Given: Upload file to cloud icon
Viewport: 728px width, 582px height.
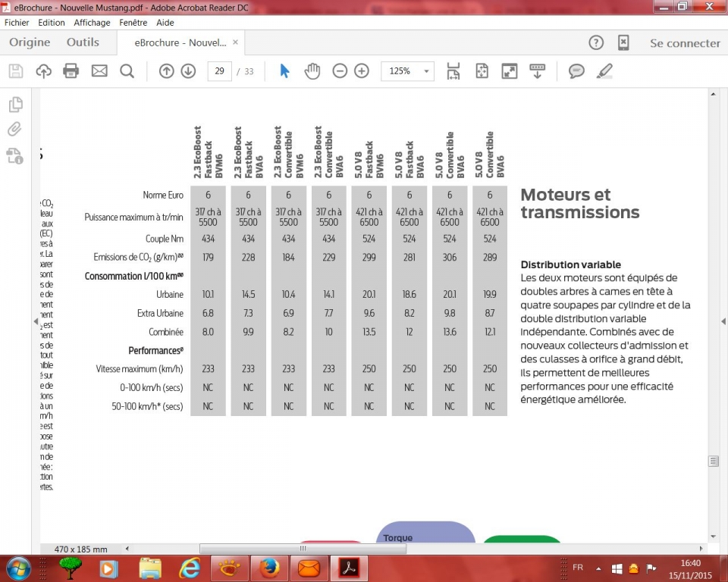Looking at the screenshot, I should (x=44, y=71).
